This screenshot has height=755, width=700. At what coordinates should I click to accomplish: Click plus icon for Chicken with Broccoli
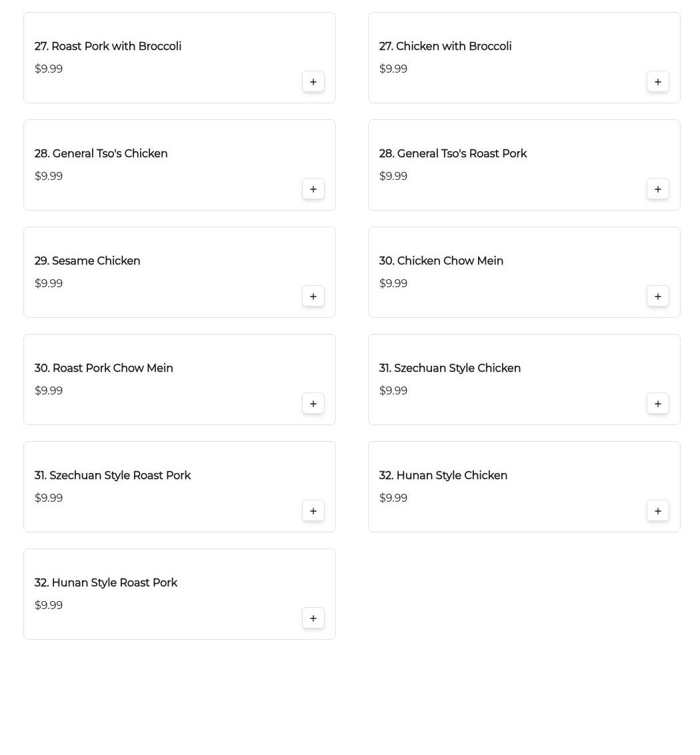[657, 82]
